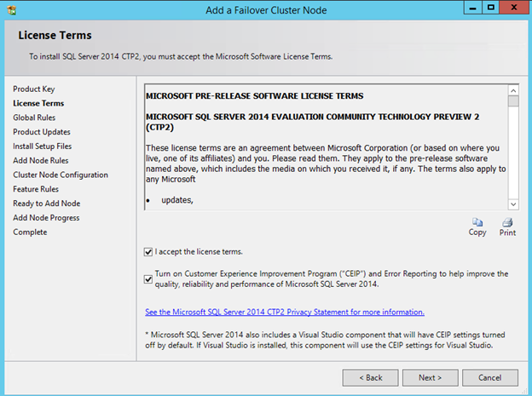The image size is (532, 396).
Task: Click the license text scrollbar thumb
Action: (x=512, y=100)
